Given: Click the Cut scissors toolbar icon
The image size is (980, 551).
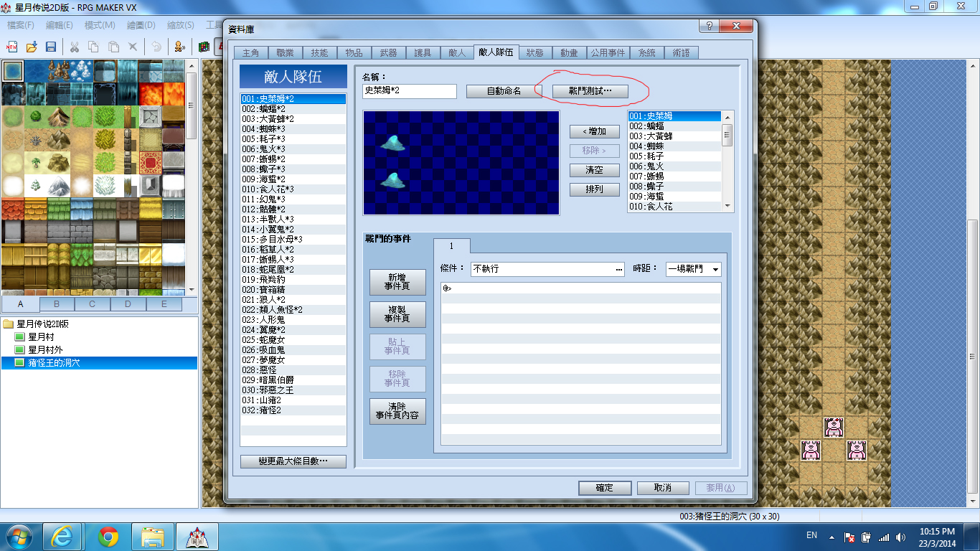Looking at the screenshot, I should tap(74, 47).
